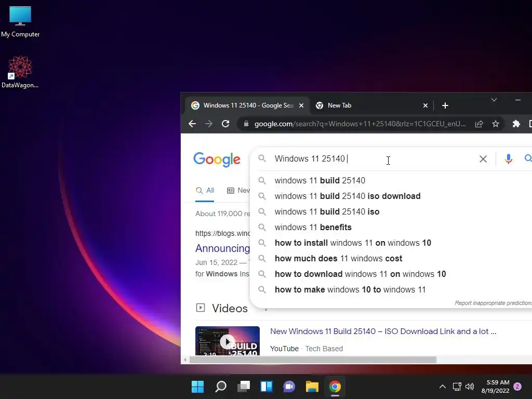Viewport: 532px width, 399px height.
Task: Open network status tray icon
Action: coord(457,387)
